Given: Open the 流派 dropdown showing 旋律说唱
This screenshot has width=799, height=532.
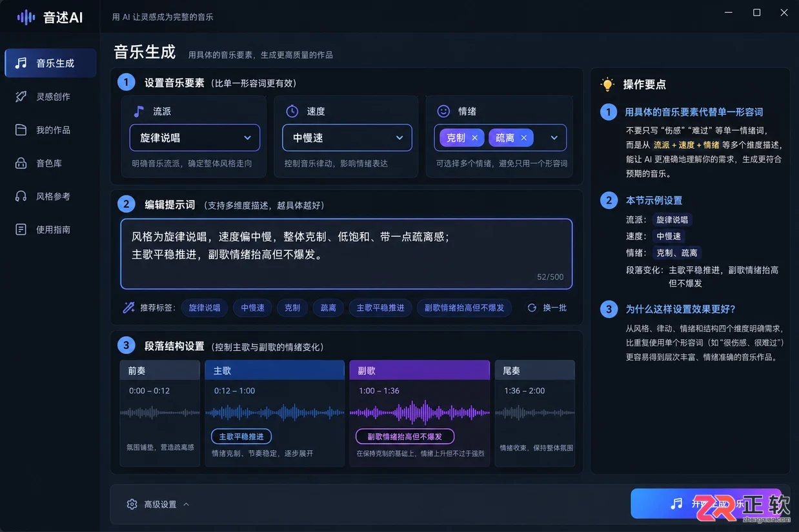Looking at the screenshot, I should (195, 138).
